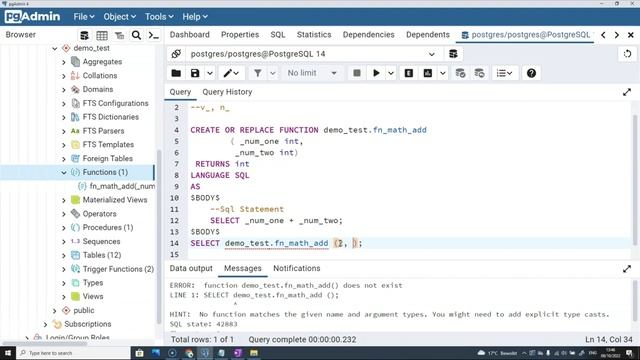
Task: Open execute options dropdown arrow
Action: [x=391, y=73]
